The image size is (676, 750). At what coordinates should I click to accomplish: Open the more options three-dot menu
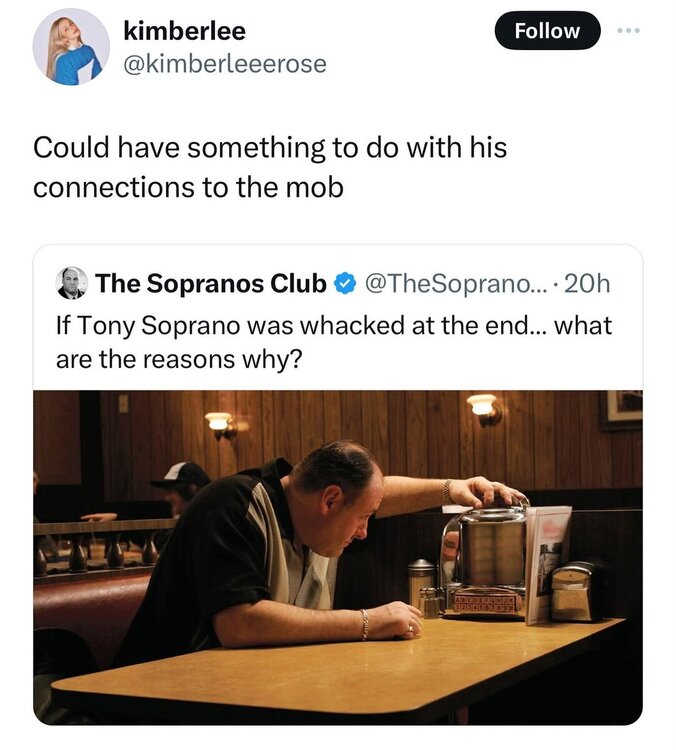click(x=627, y=30)
